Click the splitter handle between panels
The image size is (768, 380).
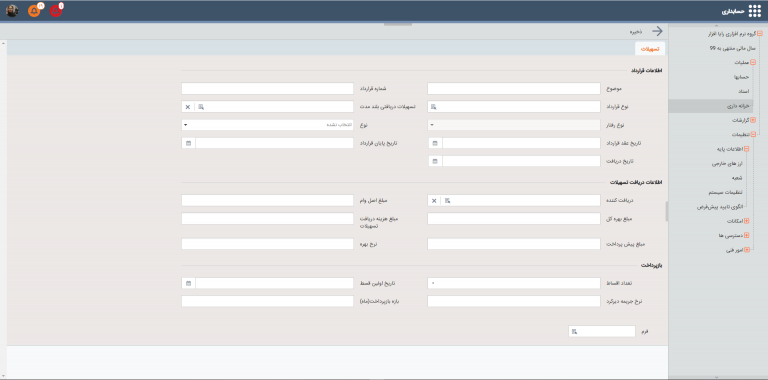point(667,212)
